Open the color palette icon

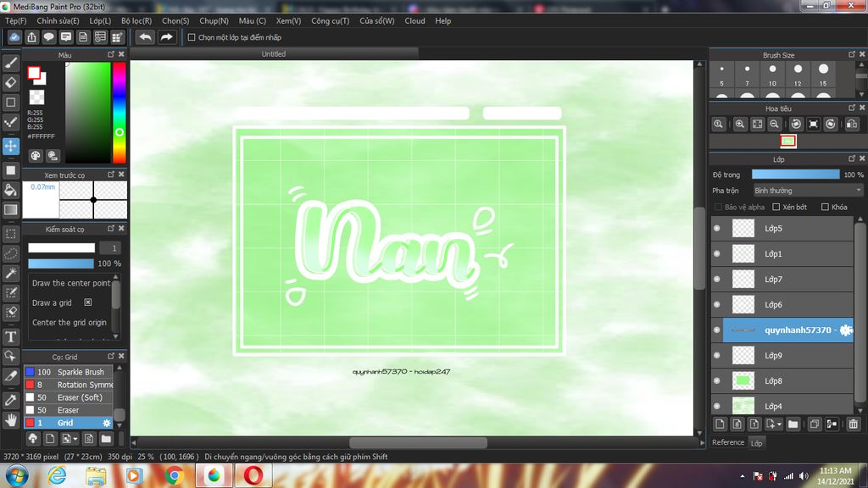[x=36, y=156]
